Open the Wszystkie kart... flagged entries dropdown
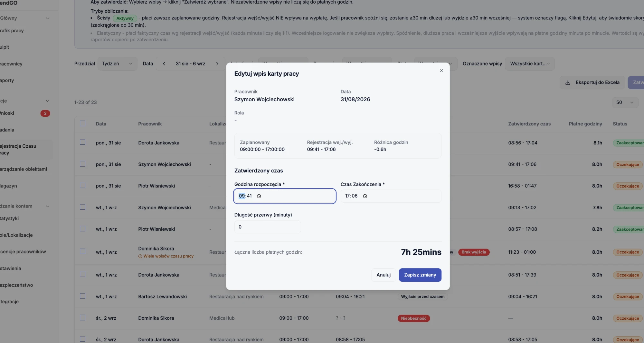This screenshot has height=343, width=644. click(530, 64)
